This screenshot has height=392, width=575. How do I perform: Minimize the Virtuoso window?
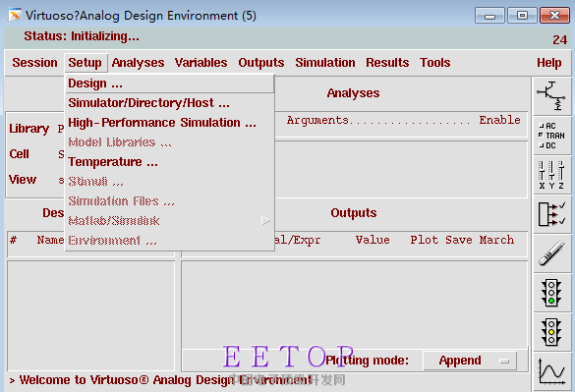pos(489,16)
